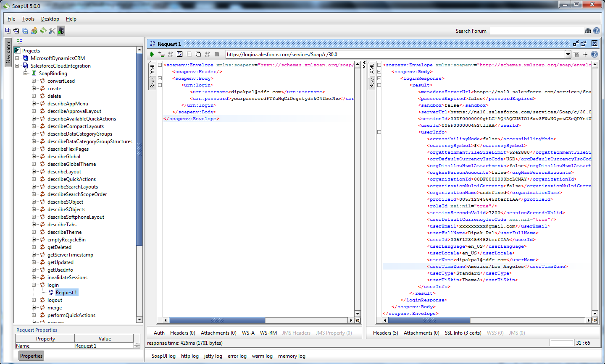Image resolution: width=605 pixels, height=364 pixels.
Task: Click the SoapBinding interface icon in tree
Action: pyautogui.click(x=34, y=73)
